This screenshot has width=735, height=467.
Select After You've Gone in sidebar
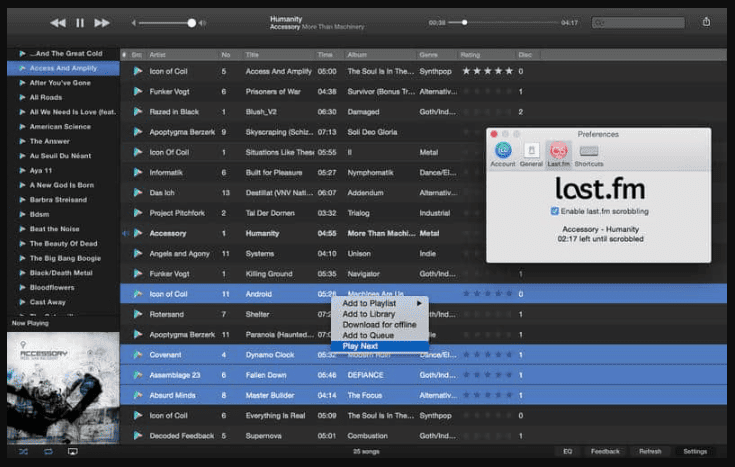point(60,83)
